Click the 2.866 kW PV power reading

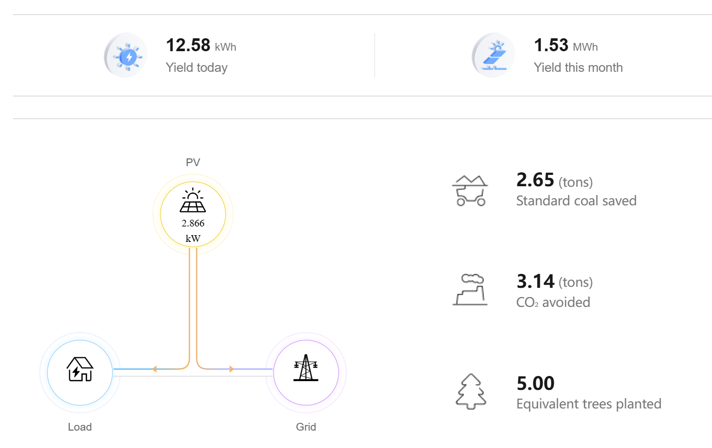pos(193,231)
